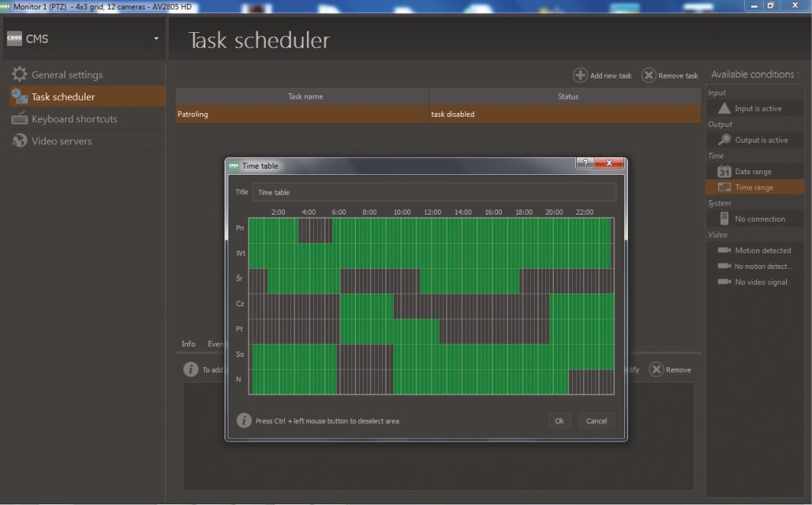The width and height of the screenshot is (812, 505).
Task: Open General settings in sidebar
Action: coord(66,75)
